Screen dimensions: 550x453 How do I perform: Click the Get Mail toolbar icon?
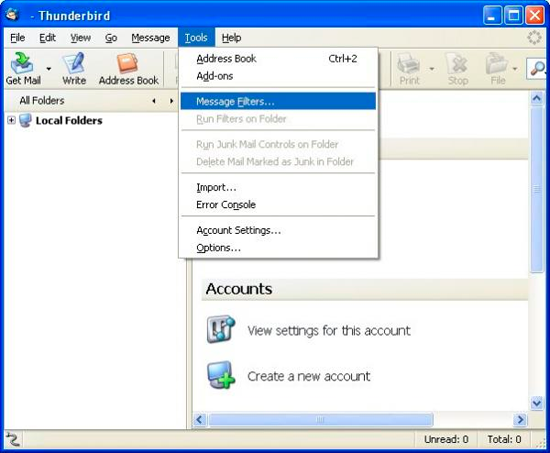click(x=22, y=63)
